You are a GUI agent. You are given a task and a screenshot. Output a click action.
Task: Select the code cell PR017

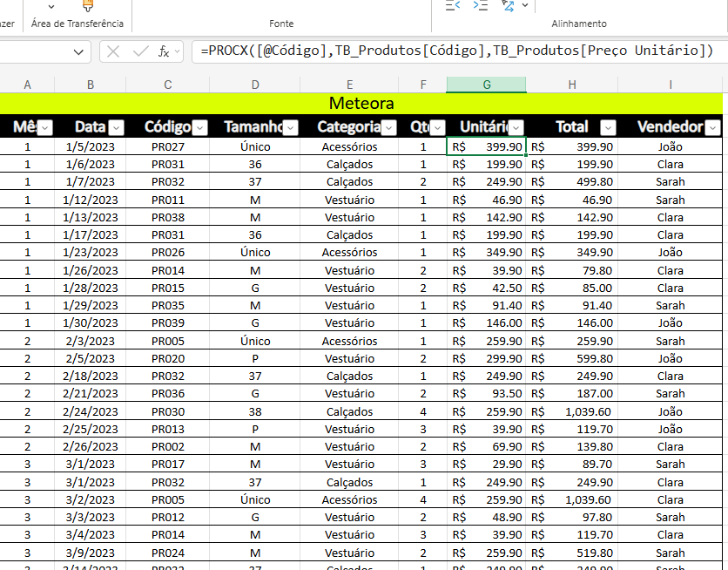(167, 464)
